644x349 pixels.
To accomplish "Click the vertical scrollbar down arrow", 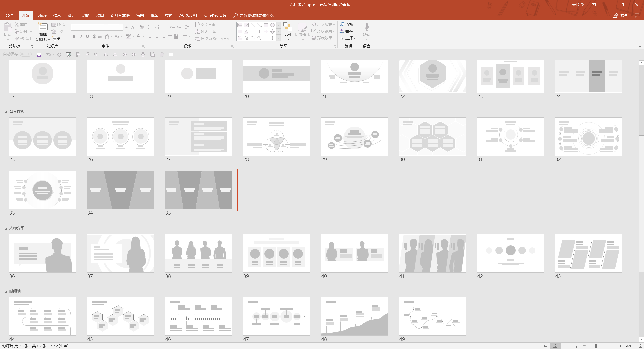I will coord(641,340).
